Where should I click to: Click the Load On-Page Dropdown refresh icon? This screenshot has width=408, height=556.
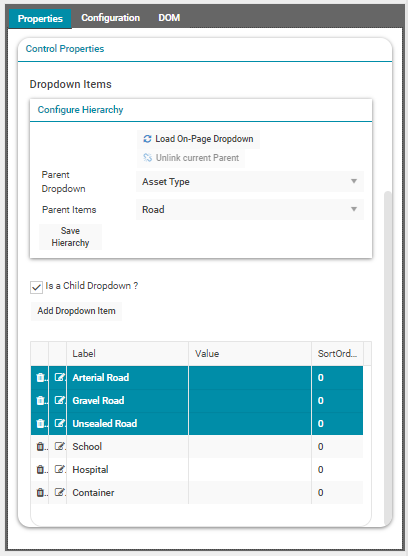coord(147,139)
